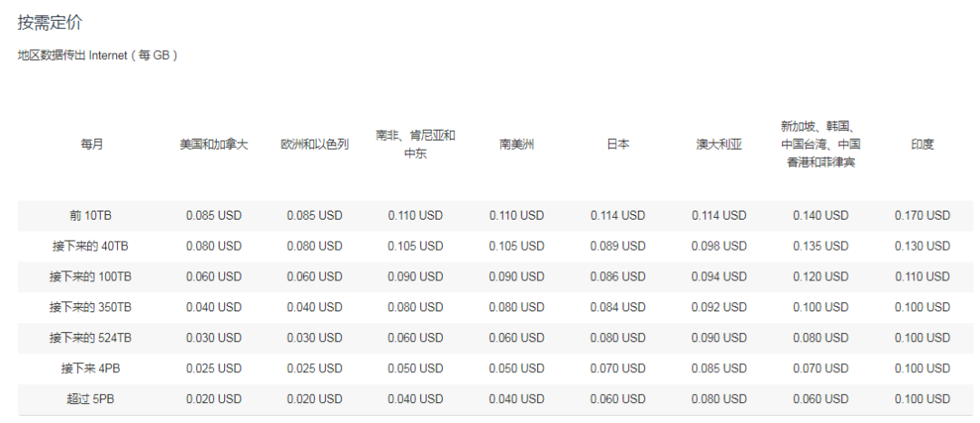Click the 接下来的 100TB row label

[91, 277]
